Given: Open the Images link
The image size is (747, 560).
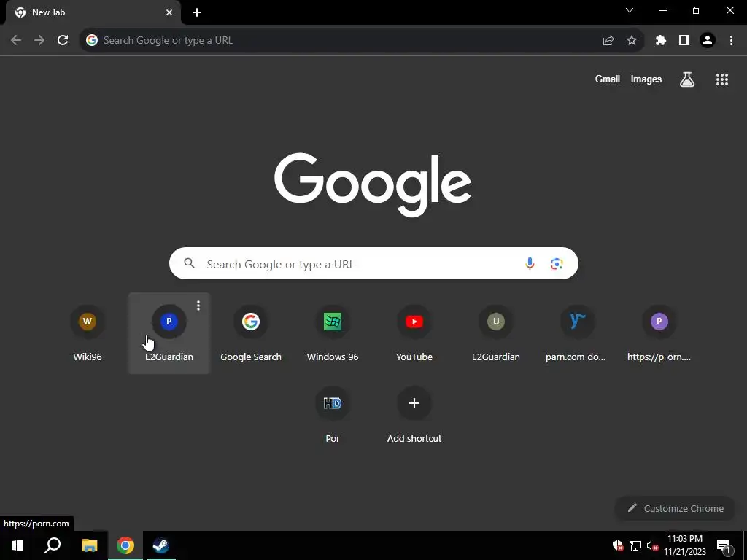Looking at the screenshot, I should (646, 79).
